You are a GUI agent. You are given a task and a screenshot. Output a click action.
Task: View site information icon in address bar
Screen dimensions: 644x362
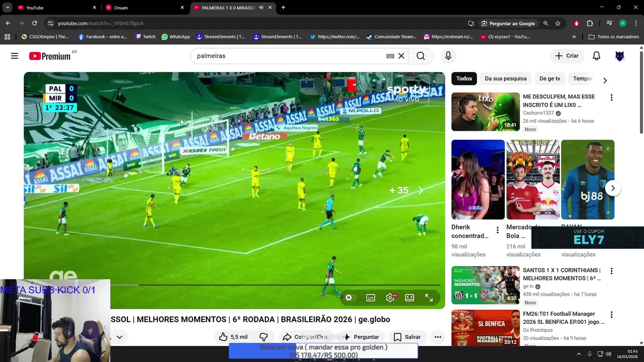(x=50, y=23)
